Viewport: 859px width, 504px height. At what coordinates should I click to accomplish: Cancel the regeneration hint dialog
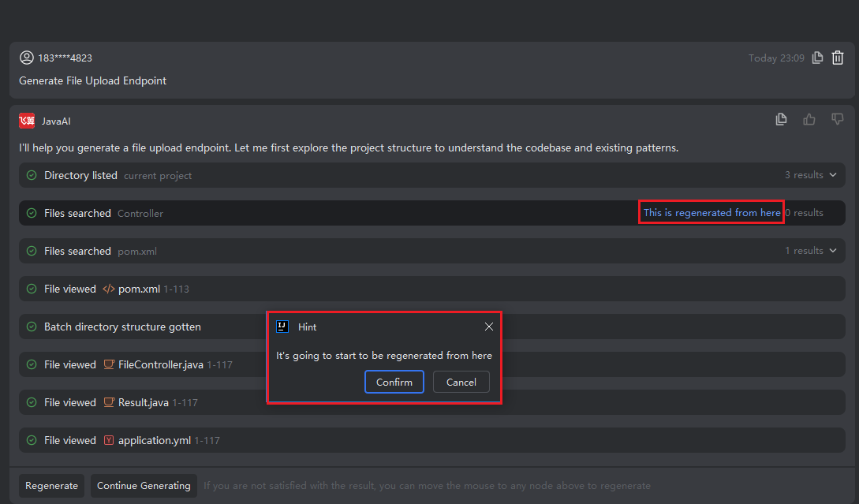[x=461, y=382]
